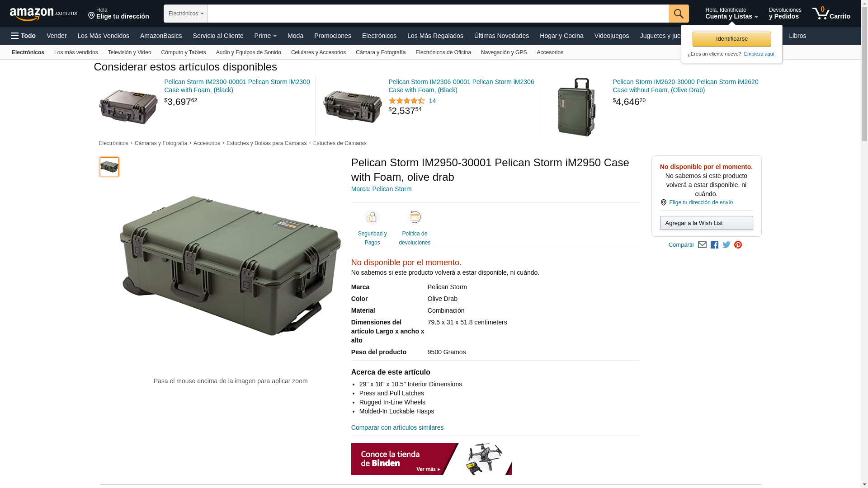Open Comparar con artículos similares link
This screenshot has height=488, width=868.
pos(397,427)
